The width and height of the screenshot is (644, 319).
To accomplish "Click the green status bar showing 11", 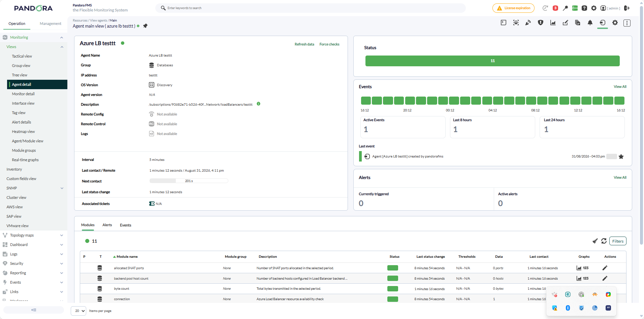I will 492,61.
